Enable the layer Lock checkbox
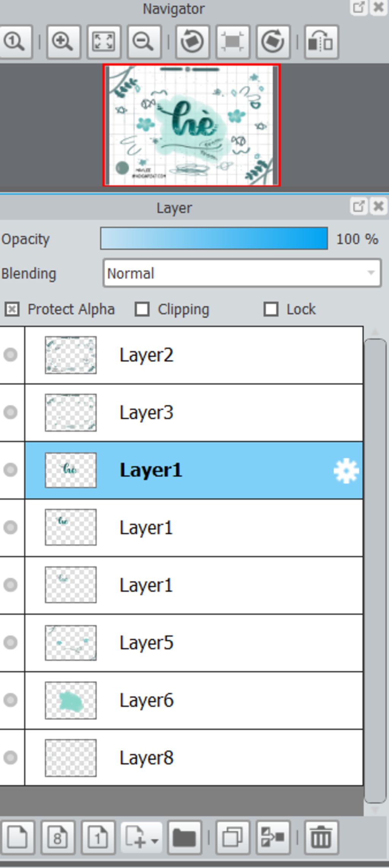 click(x=271, y=309)
